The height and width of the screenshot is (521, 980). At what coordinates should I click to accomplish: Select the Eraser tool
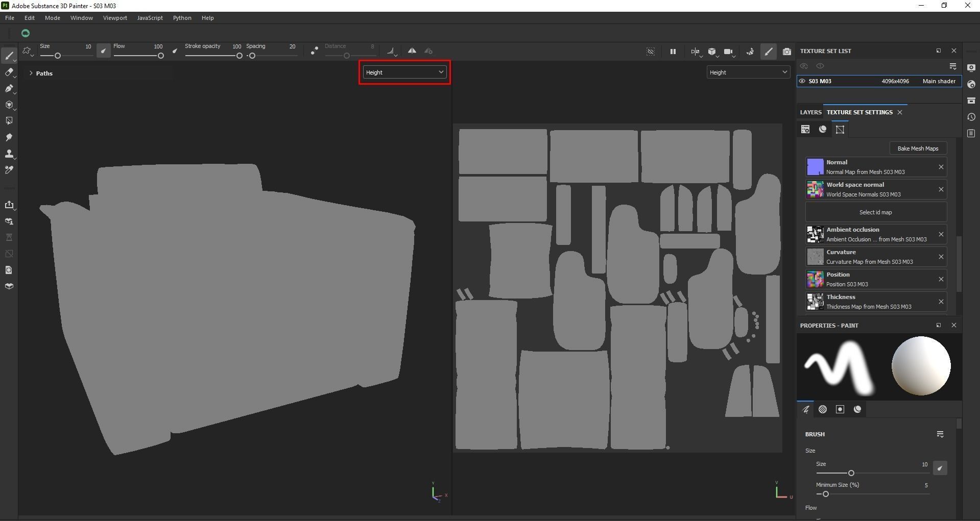click(x=9, y=72)
